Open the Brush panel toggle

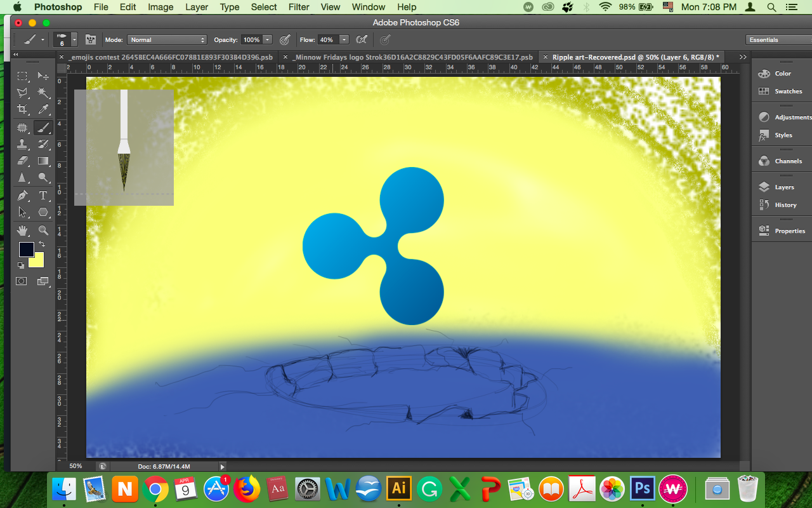(x=90, y=39)
